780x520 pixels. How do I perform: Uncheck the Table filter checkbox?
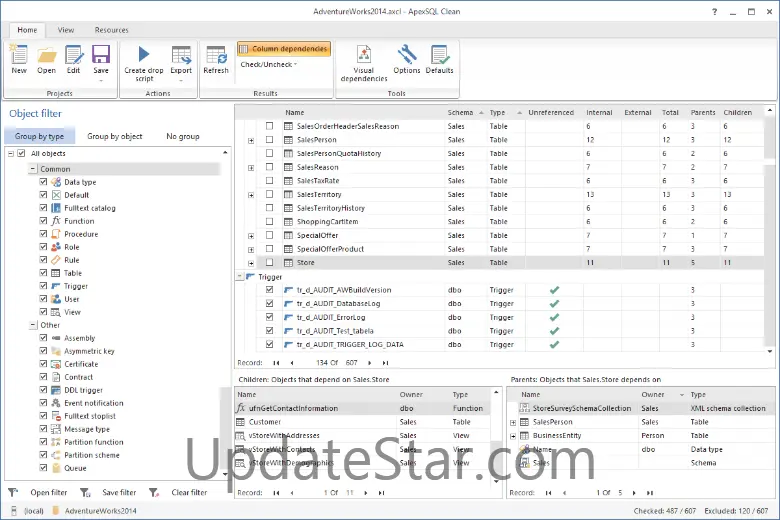[x=43, y=273]
